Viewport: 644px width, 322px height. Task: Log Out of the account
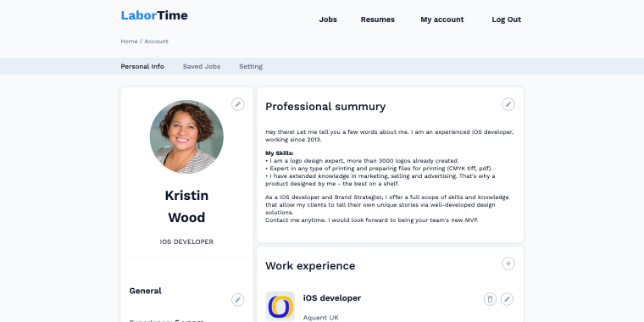506,19
